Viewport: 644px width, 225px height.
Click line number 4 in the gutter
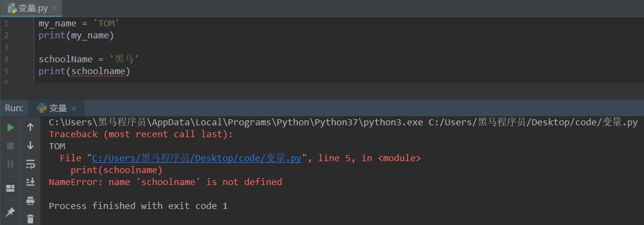6,59
